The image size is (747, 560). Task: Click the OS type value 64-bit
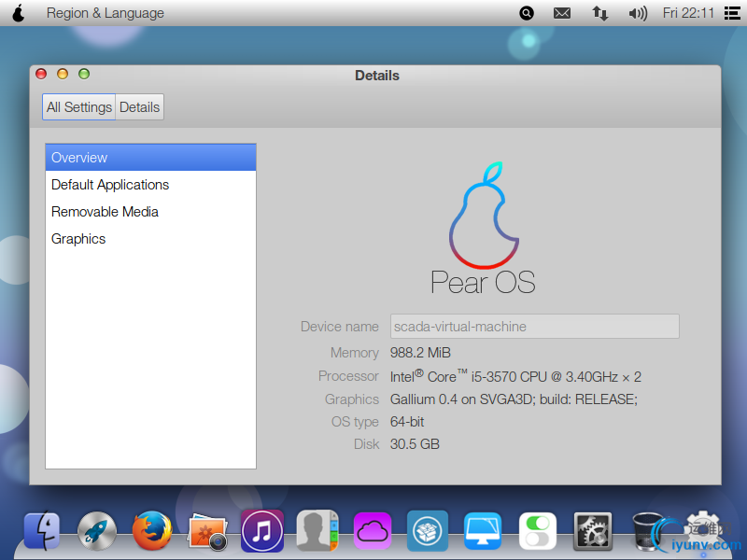point(407,422)
